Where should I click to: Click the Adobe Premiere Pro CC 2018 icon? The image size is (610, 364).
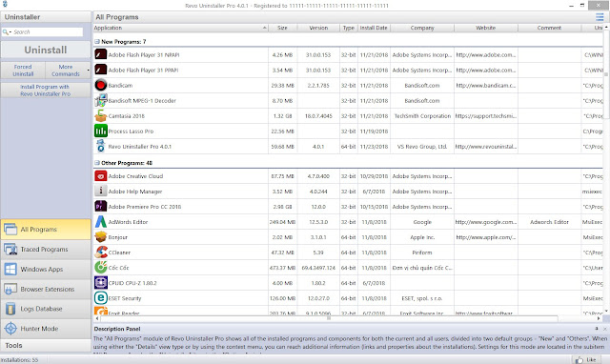coord(101,207)
